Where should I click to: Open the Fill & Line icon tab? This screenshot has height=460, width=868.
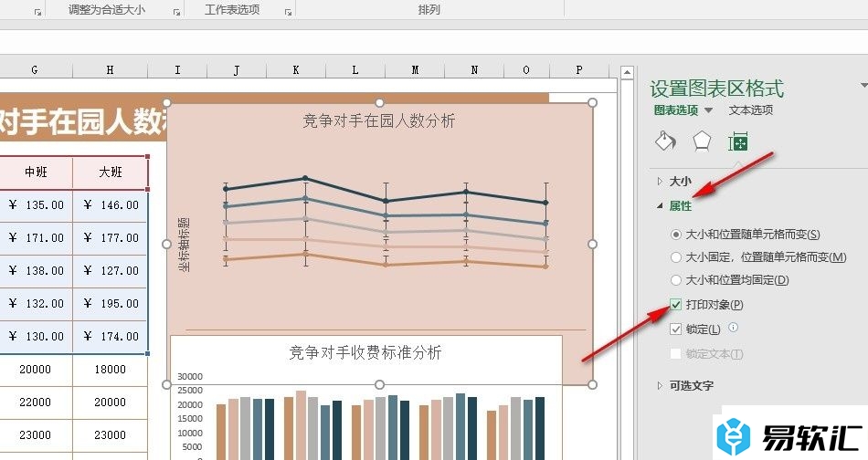pyautogui.click(x=665, y=141)
